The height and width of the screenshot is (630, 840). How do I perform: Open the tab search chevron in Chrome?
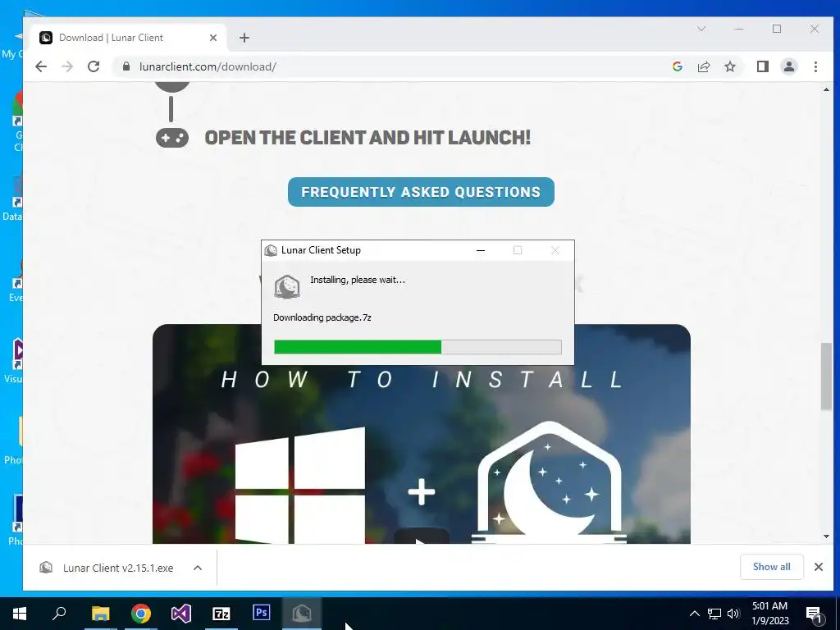coord(701,29)
